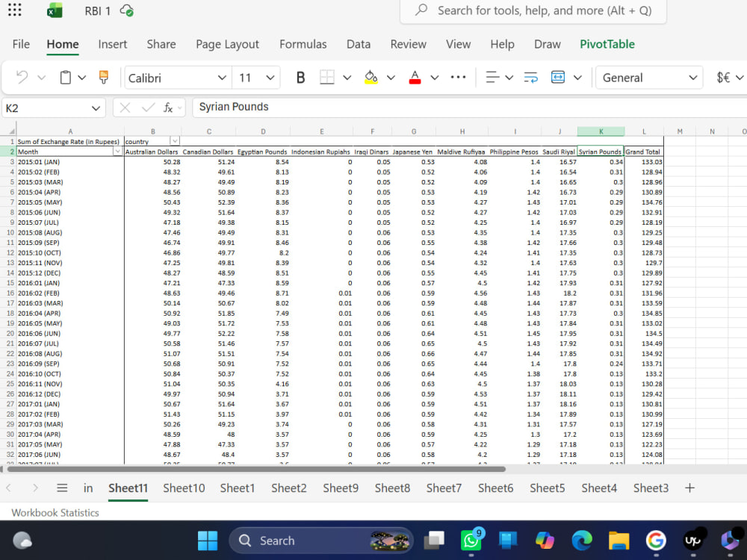This screenshot has height=560, width=747.
Task: Switch to the Page Layout tab
Action: coord(227,44)
